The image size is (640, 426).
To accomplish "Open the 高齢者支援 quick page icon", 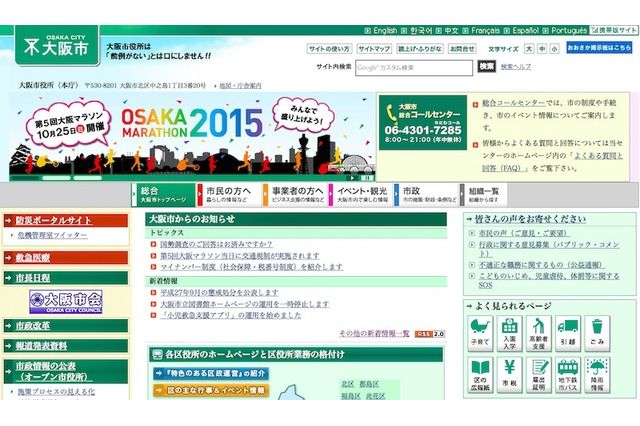I will click(539, 333).
